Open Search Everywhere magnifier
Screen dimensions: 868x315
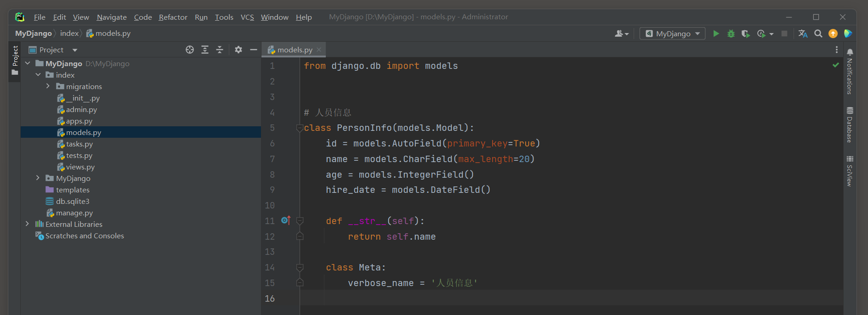point(818,34)
